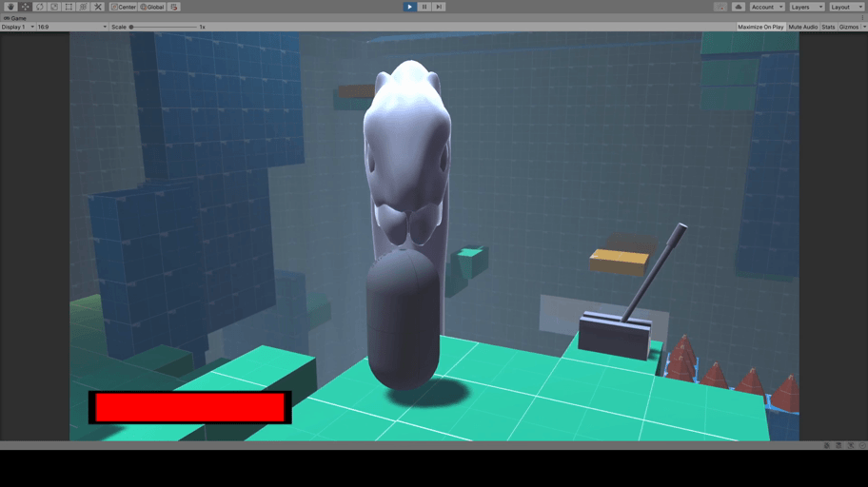Viewport: 868px width, 487px height.
Task: Open the Layout dropdown
Action: 845,7
